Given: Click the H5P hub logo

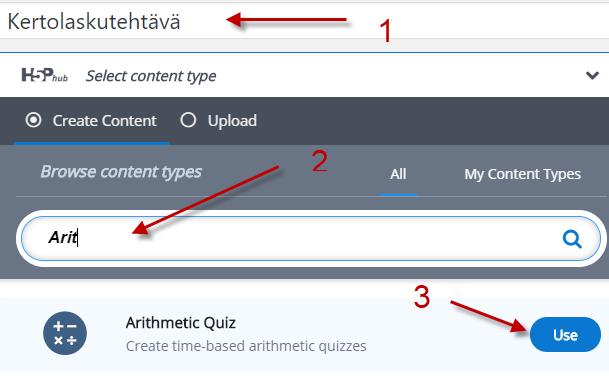Looking at the screenshot, I should [x=44, y=75].
